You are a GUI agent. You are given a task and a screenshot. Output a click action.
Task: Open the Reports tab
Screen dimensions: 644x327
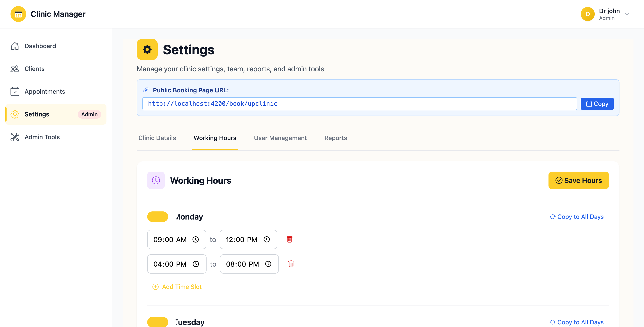pyautogui.click(x=336, y=138)
